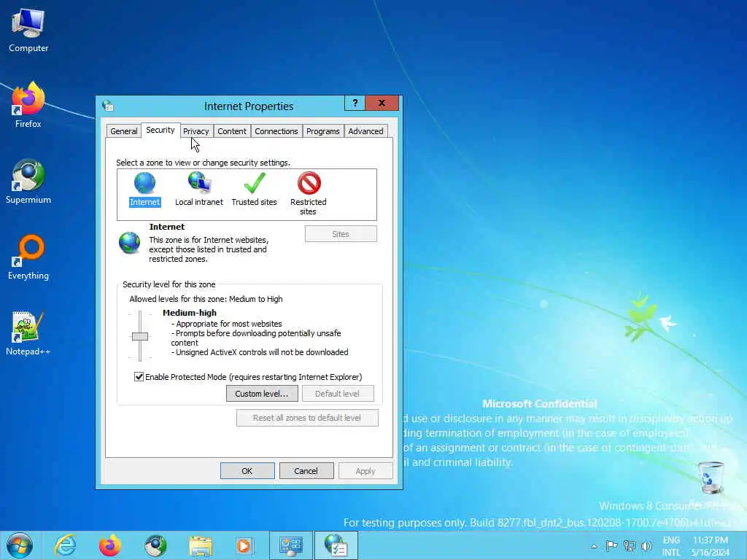Click the large Internet globe beside the description
This screenshot has width=747, height=560.
[130, 243]
